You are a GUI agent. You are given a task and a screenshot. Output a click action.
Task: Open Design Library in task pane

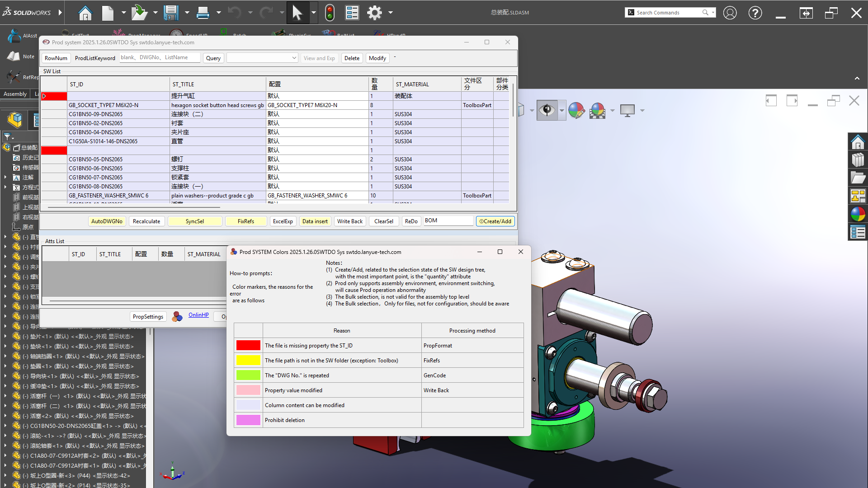coord(858,160)
